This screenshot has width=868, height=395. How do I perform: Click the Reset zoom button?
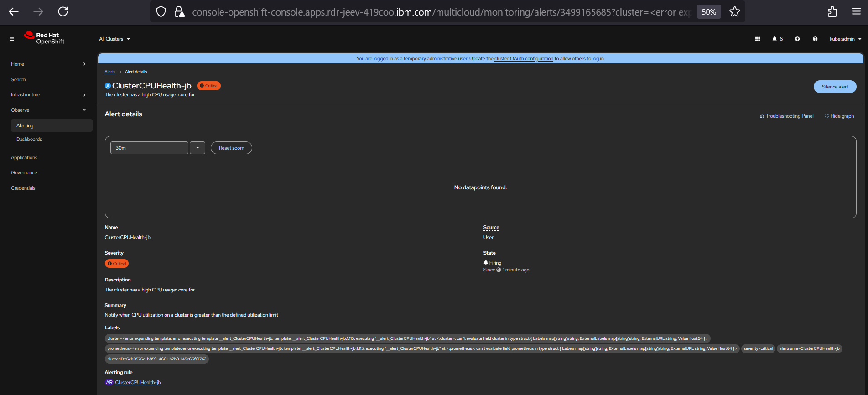click(231, 148)
